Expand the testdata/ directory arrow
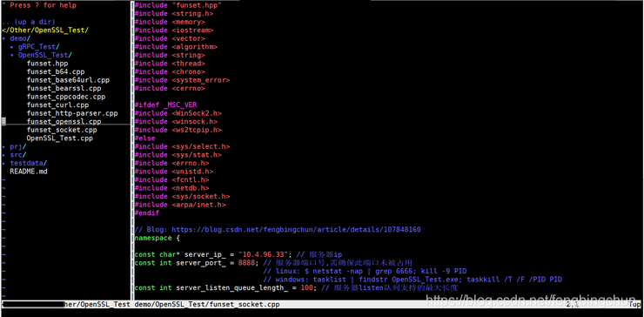The width and height of the screenshot is (644, 317). point(3,163)
